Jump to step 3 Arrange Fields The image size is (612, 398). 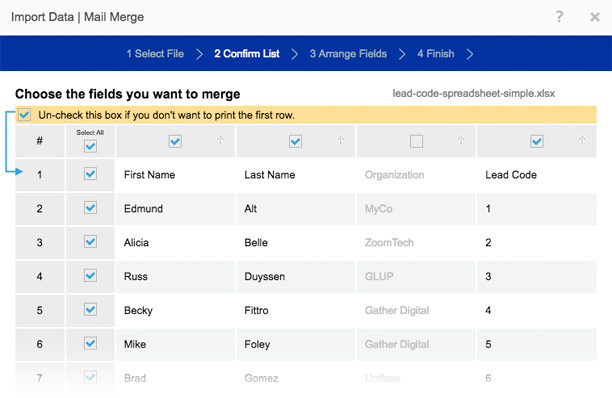(x=348, y=54)
